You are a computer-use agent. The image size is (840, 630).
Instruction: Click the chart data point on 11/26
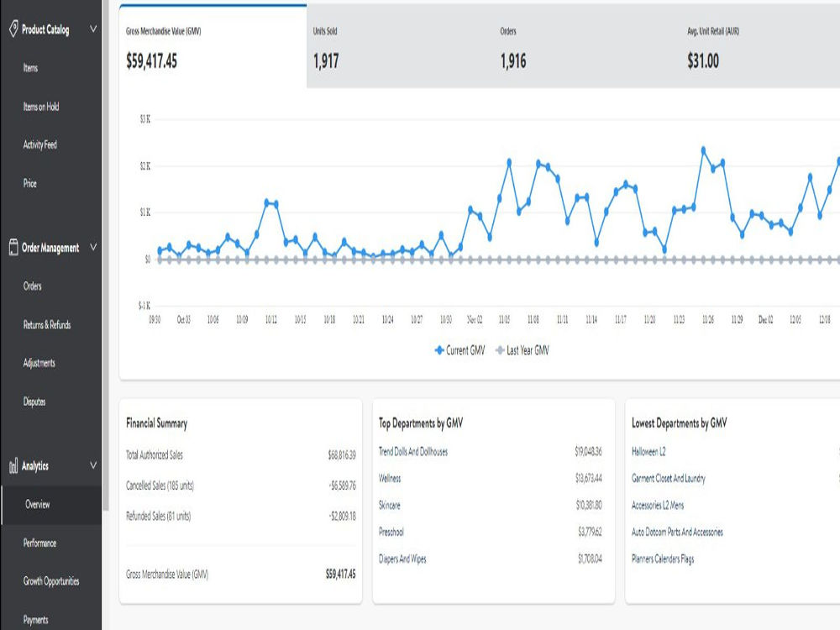[703, 150]
